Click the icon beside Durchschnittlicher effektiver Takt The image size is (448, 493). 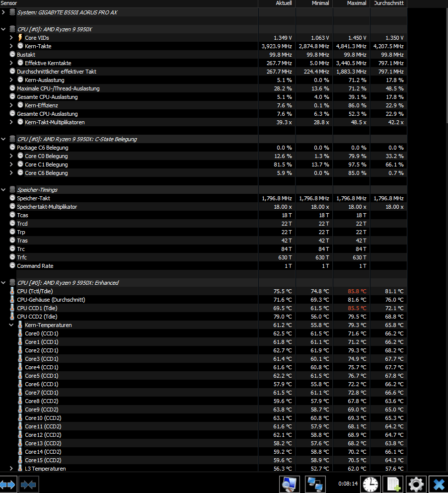(x=12, y=72)
